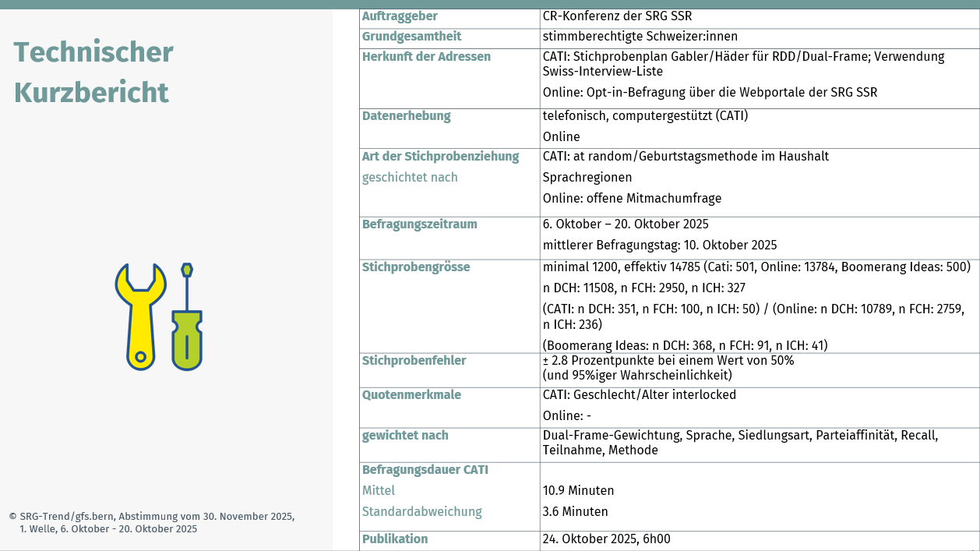Click the 'gewichtet nach' row label
Viewport: 980px width, 551px height.
pyautogui.click(x=405, y=436)
